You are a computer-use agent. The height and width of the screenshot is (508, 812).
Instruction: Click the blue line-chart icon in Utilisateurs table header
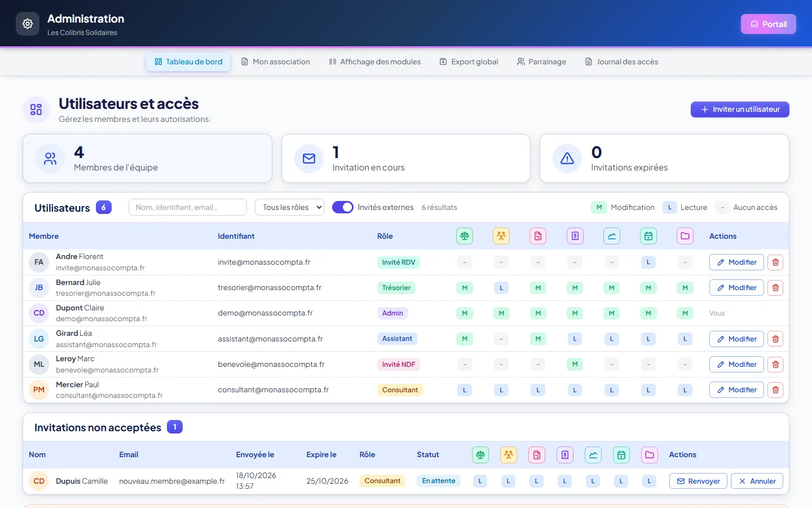coord(612,236)
